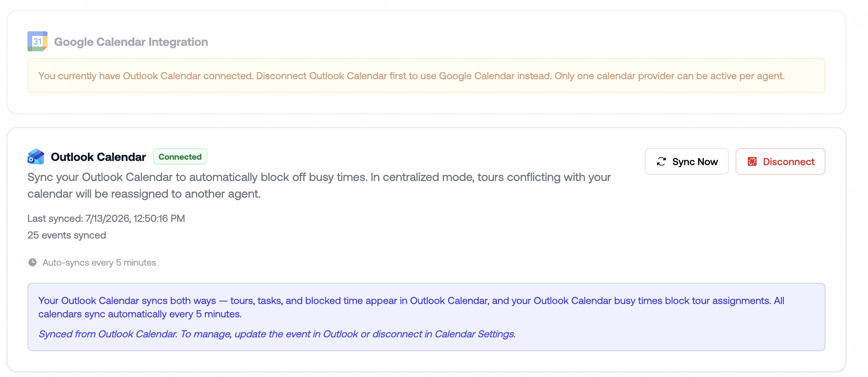Screen dimensions: 868x377
Task: Click the red unlink icon in Disconnect
Action: [x=752, y=161]
